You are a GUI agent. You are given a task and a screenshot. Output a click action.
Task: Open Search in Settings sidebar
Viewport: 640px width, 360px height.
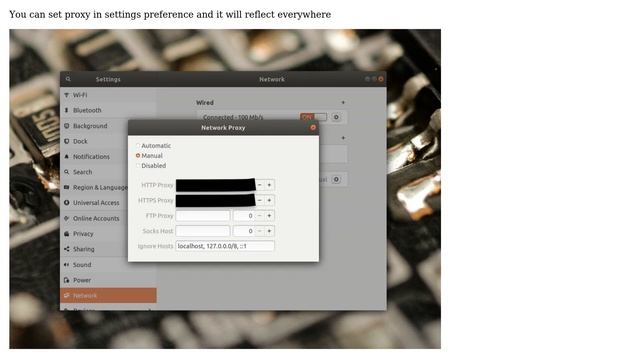coord(94,172)
